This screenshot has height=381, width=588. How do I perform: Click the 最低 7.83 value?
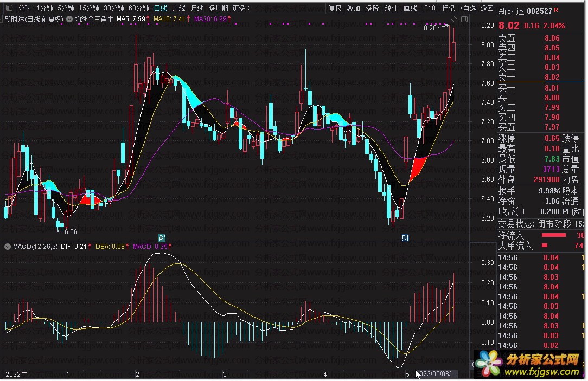tap(552, 159)
